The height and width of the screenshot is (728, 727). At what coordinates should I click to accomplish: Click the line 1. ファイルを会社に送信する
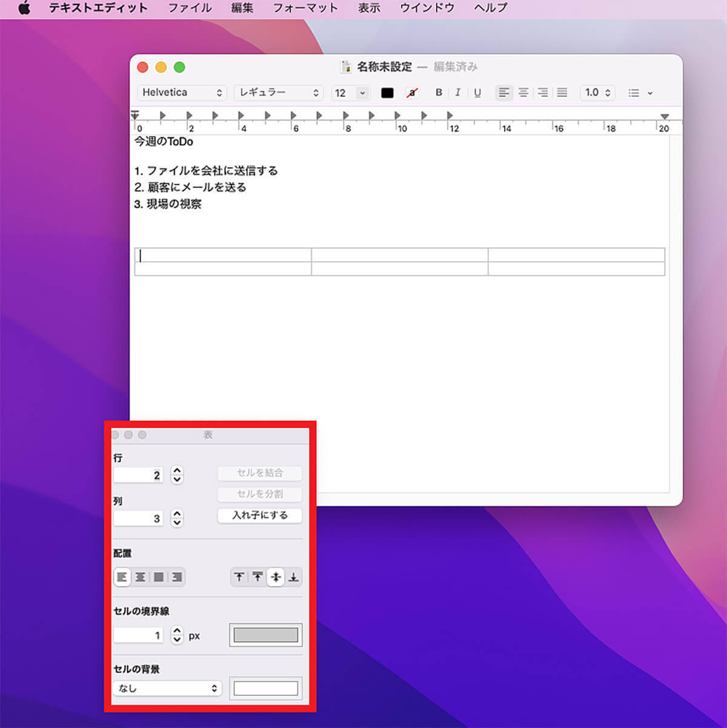click(206, 171)
